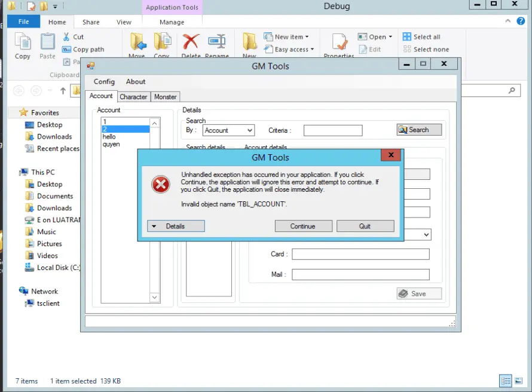
Task: Click the New folder icon
Action: point(250,42)
